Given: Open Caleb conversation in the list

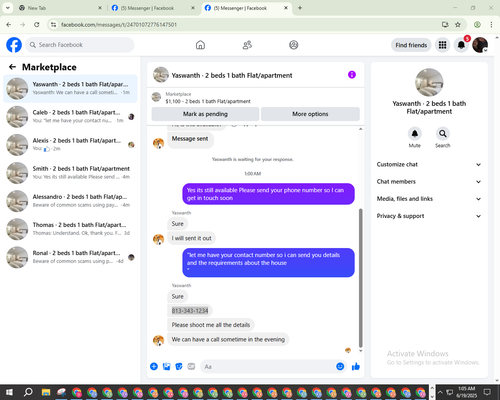Looking at the screenshot, I should (x=70, y=116).
